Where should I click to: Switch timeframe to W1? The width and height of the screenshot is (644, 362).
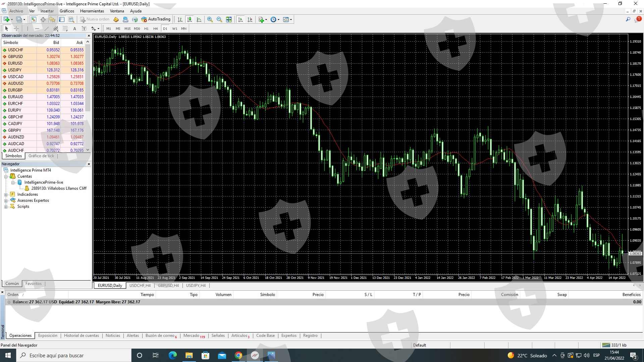(174, 28)
